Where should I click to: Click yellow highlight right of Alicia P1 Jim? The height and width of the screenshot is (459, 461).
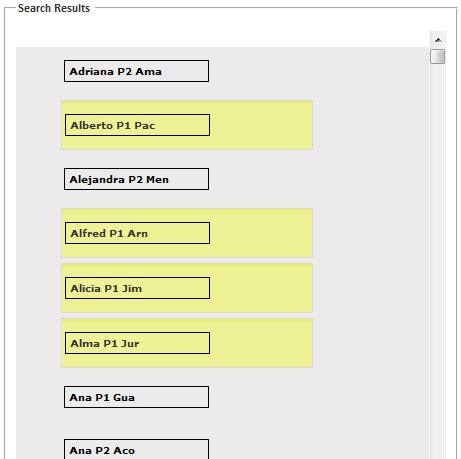tap(261, 288)
